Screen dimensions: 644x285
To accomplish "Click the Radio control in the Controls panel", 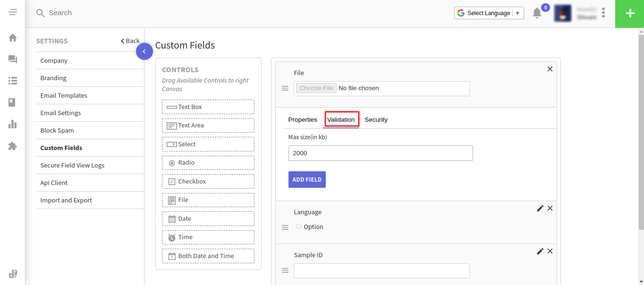I will (208, 163).
